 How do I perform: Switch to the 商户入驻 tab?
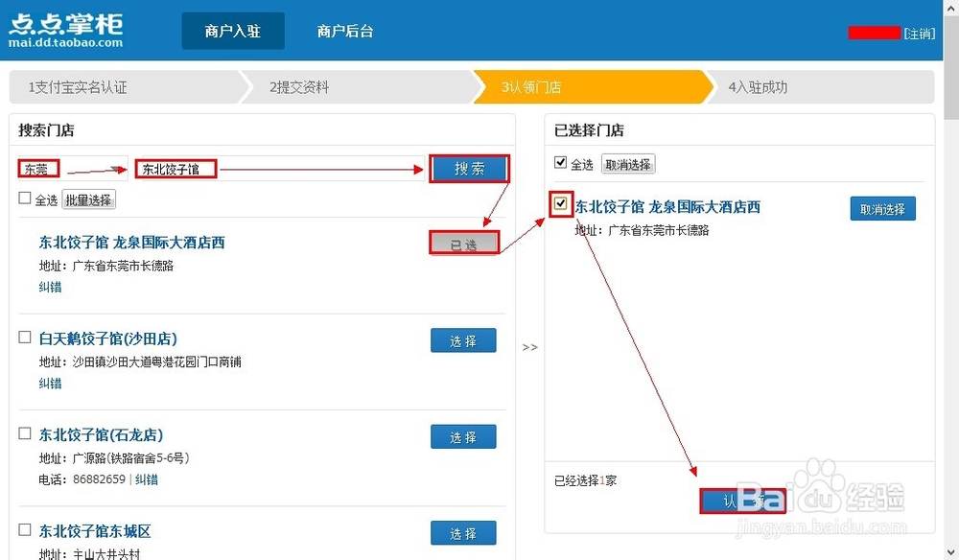(x=232, y=30)
